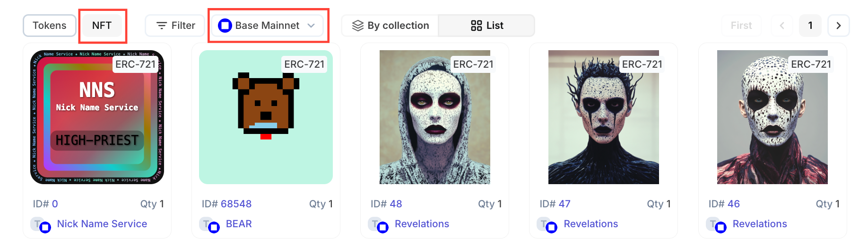Open the Filter options

(175, 26)
